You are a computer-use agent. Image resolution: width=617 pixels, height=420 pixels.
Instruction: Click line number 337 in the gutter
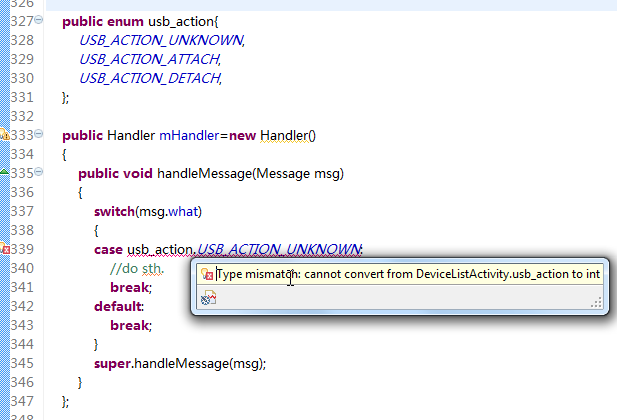click(22, 211)
